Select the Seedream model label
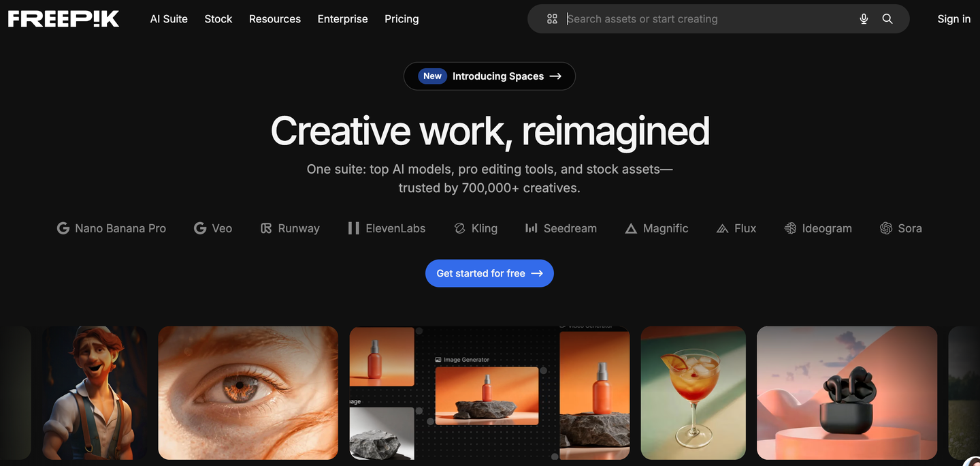Image resolution: width=980 pixels, height=466 pixels. (570, 228)
